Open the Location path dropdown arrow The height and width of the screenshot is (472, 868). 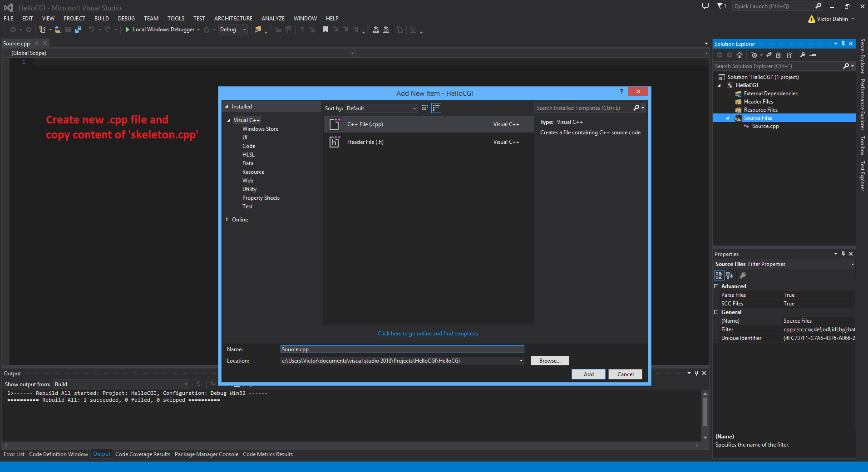point(521,361)
